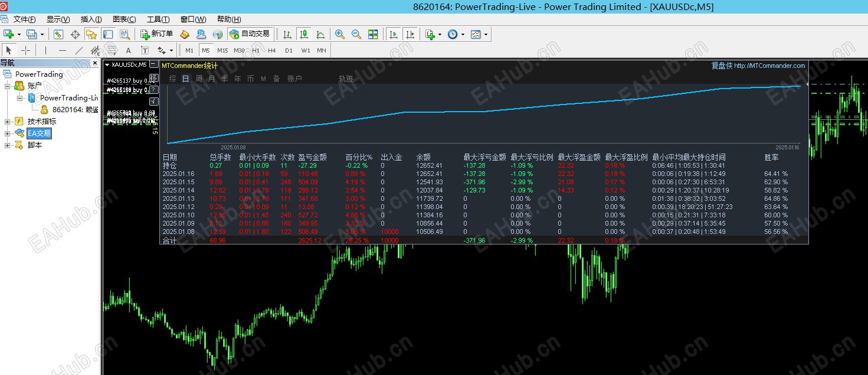
Task: Select the text label tool T
Action: coord(145,50)
